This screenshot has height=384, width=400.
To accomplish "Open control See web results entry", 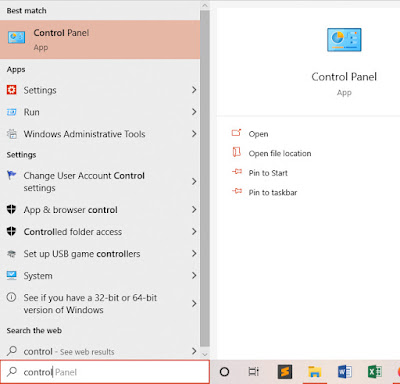I will (x=100, y=351).
